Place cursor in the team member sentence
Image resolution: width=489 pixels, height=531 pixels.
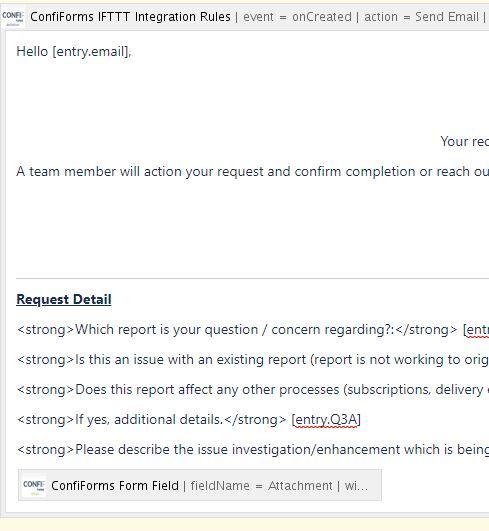tap(252, 172)
